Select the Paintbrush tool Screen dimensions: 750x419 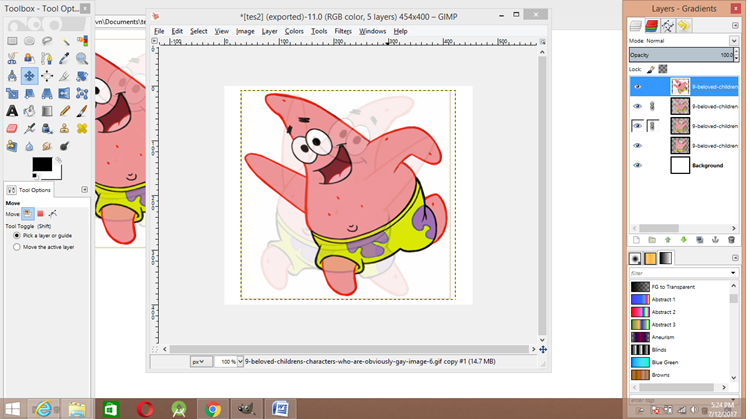point(82,111)
